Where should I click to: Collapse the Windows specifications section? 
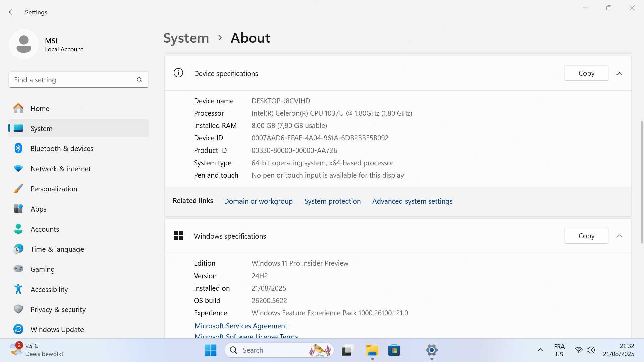click(619, 236)
